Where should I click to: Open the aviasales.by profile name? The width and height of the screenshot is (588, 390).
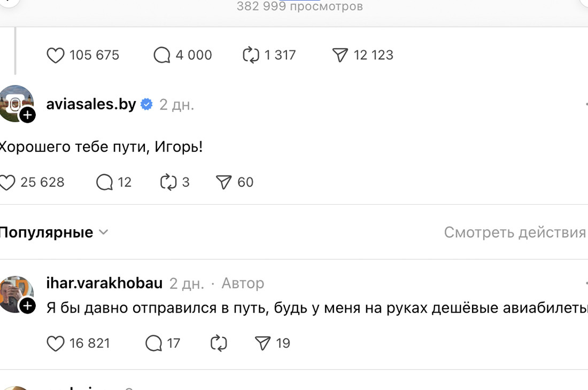point(91,104)
